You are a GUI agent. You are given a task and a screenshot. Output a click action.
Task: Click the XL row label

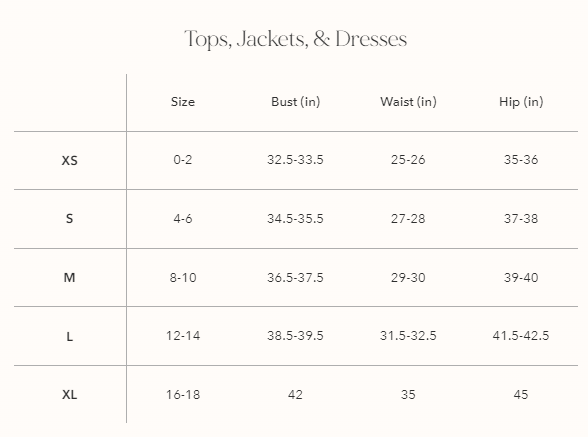tap(69, 395)
